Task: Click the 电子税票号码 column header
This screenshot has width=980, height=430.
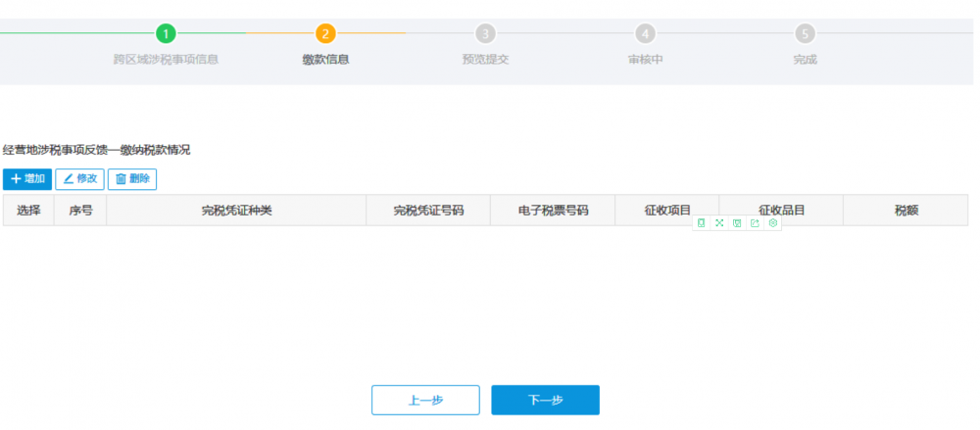Action: 553,211
